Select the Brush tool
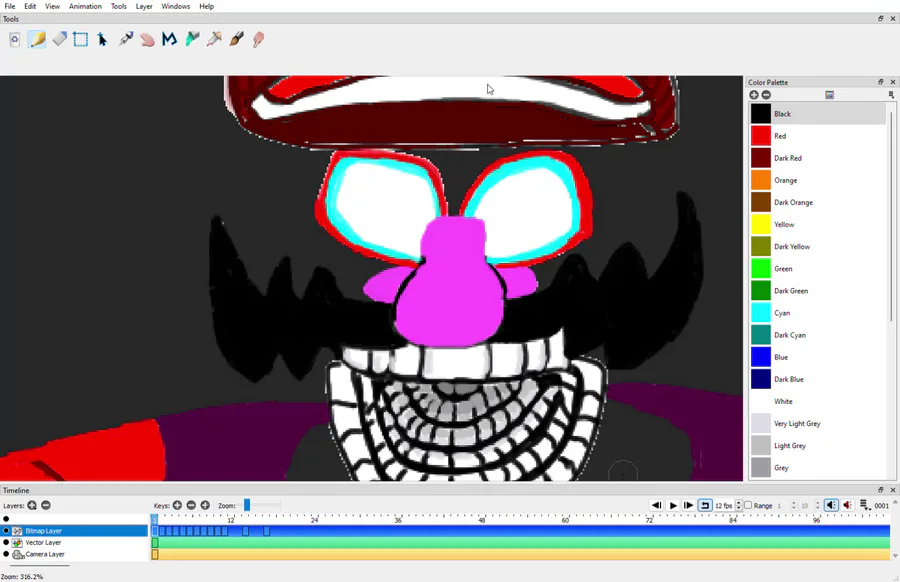 point(236,39)
